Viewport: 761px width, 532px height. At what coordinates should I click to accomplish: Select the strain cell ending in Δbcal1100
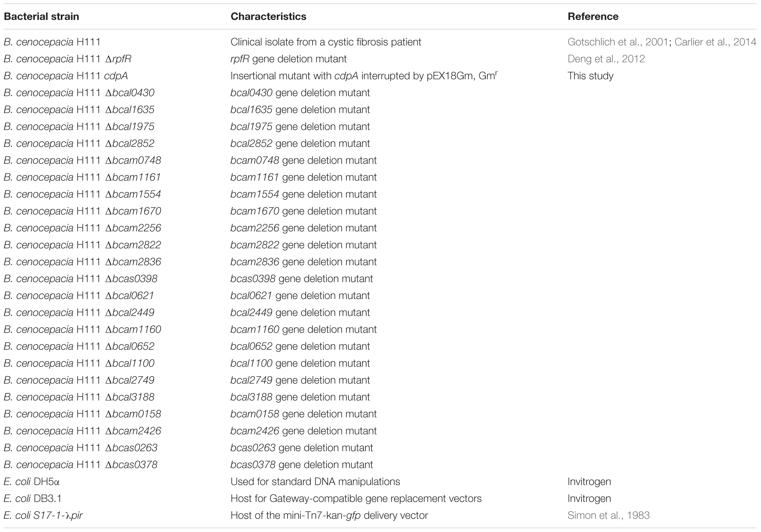[x=79, y=363]
